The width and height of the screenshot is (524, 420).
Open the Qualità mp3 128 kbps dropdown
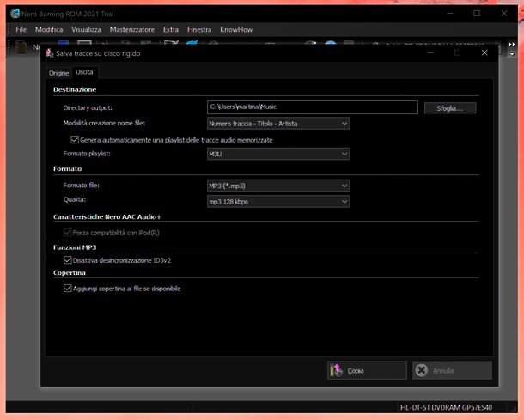(278, 202)
